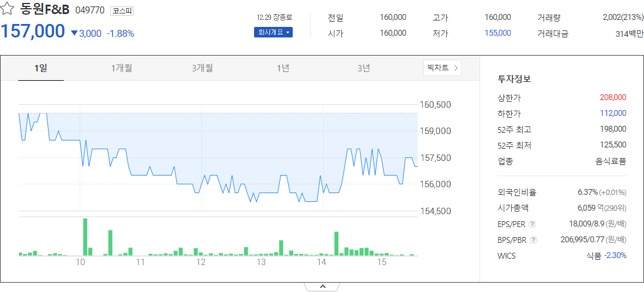The image size is (644, 292).
Task: Click the 고가 label
Action: (441, 18)
